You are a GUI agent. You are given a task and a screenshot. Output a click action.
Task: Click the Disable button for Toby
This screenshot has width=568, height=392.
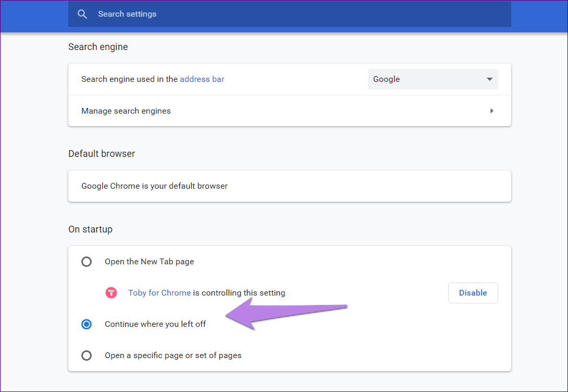473,292
